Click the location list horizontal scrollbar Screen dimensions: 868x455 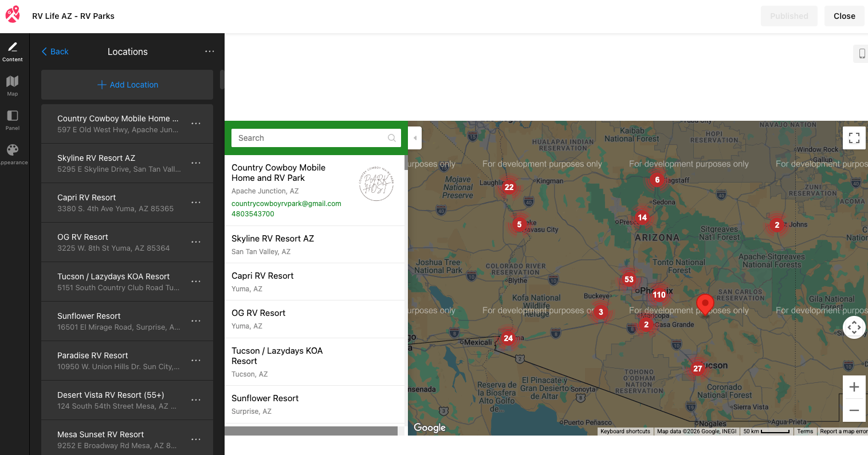coord(311,431)
